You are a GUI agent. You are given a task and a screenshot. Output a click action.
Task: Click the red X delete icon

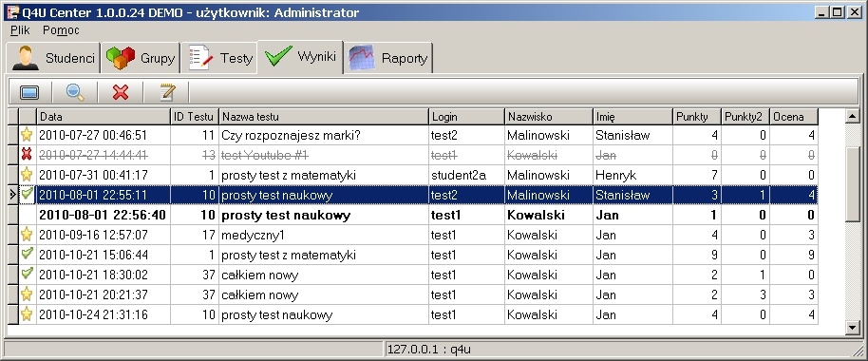(x=120, y=92)
